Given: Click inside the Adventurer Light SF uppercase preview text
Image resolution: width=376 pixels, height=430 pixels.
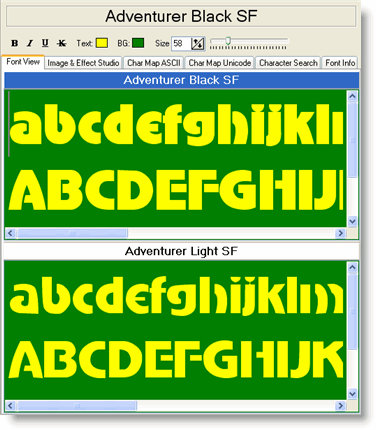Looking at the screenshot, I should 176,359.
